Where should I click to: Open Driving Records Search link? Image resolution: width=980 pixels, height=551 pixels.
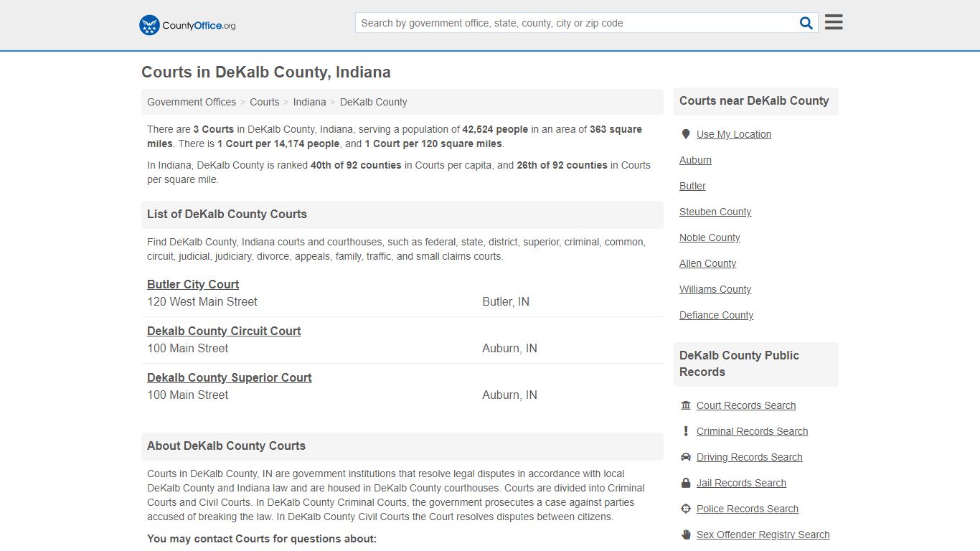tap(749, 457)
